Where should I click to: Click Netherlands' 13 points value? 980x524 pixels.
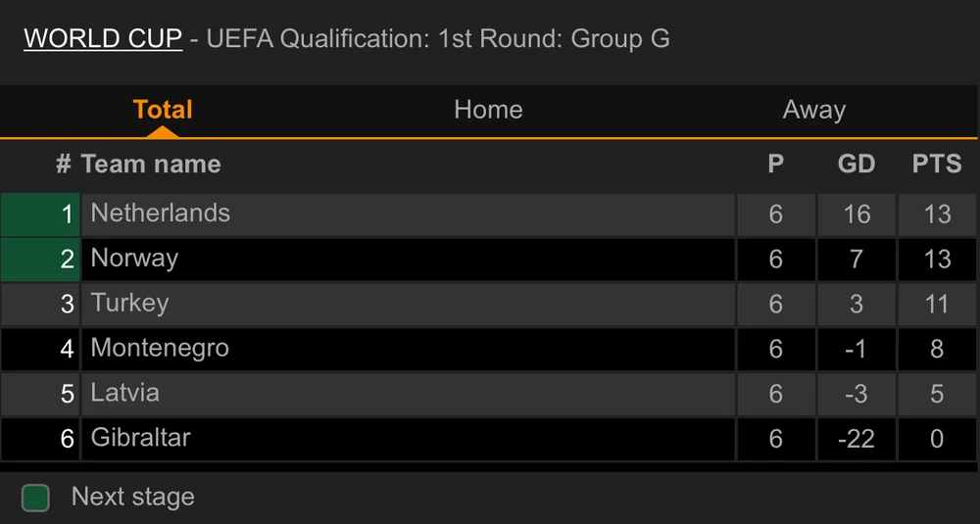[937, 214]
